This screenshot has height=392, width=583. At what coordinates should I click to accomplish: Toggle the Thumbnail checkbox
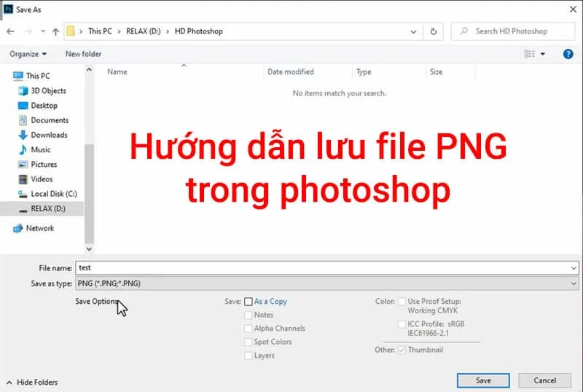402,350
